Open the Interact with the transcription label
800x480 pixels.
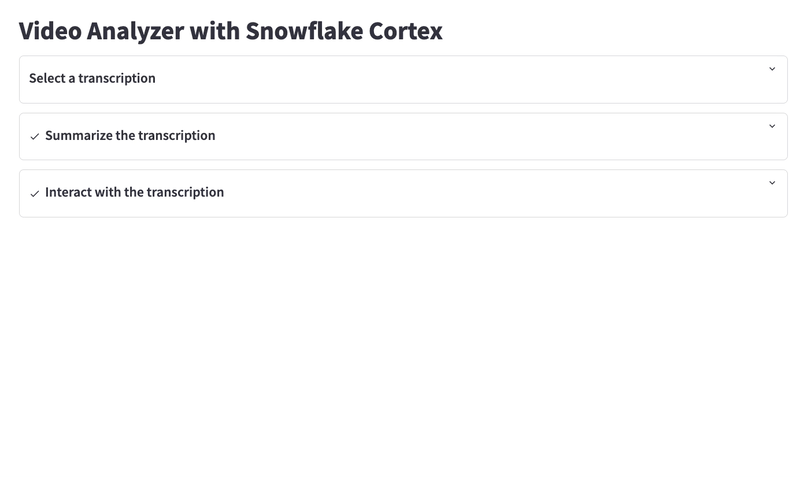pos(135,192)
